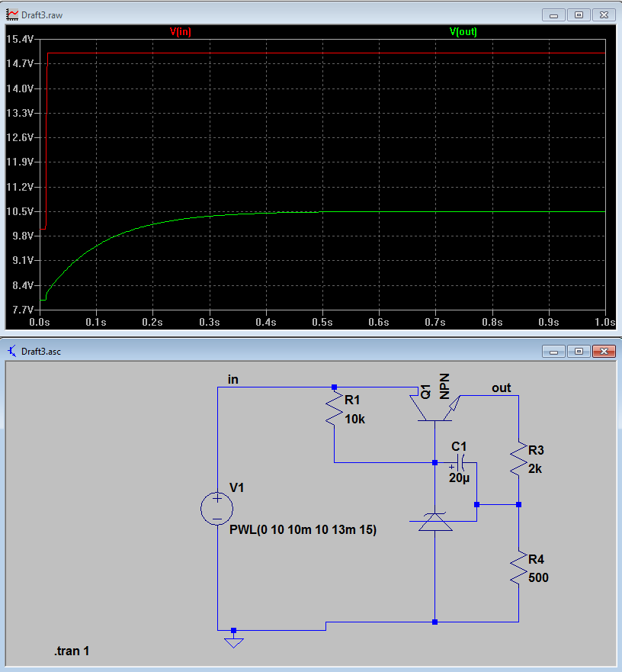Click the Draft3.asc title bar text
Screen dimensions: 622x672
click(x=41, y=352)
